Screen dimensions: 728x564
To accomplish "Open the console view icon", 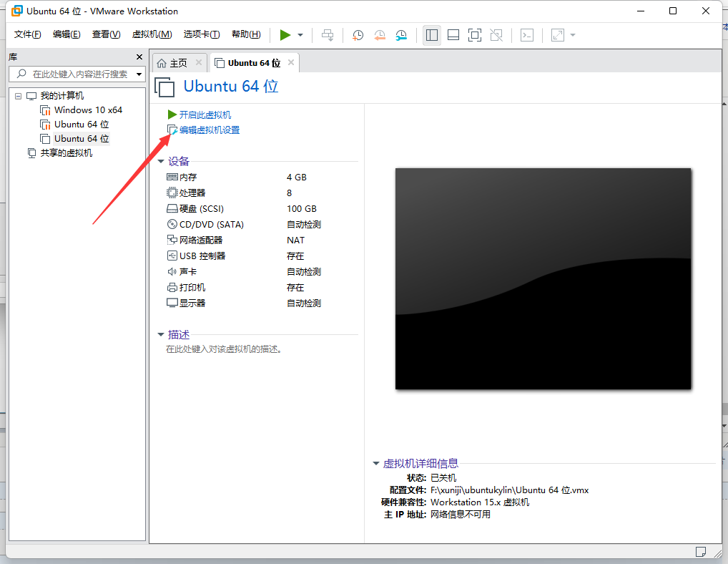I will [527, 35].
